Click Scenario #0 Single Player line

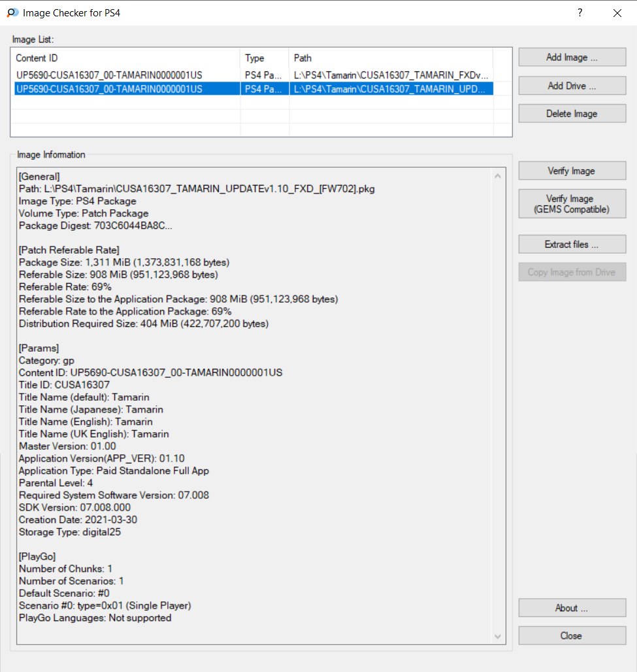tap(105, 605)
